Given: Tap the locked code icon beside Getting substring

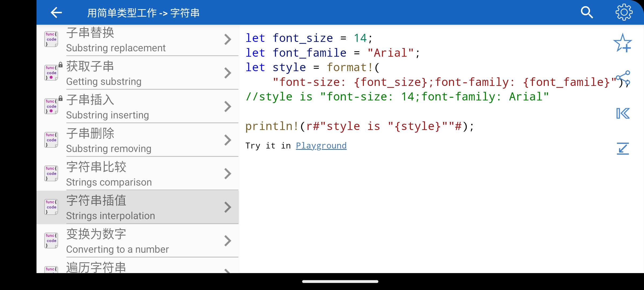Looking at the screenshot, I should (52, 73).
